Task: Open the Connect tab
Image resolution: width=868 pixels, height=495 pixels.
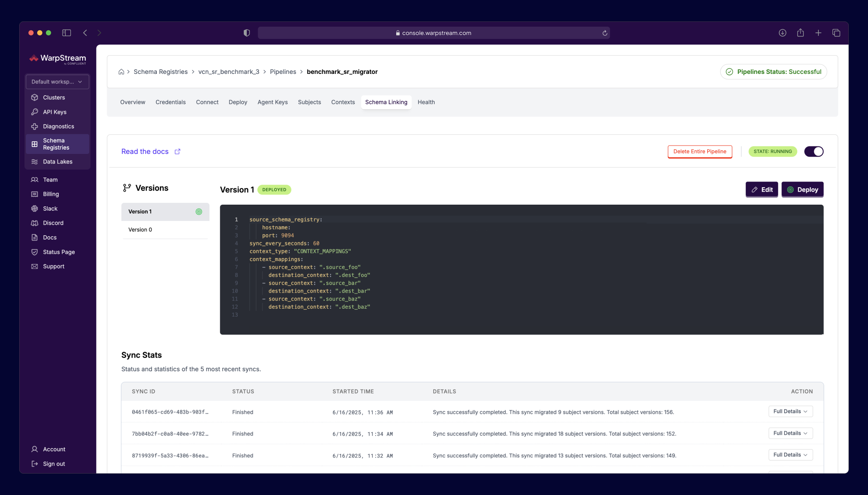Action: click(207, 102)
